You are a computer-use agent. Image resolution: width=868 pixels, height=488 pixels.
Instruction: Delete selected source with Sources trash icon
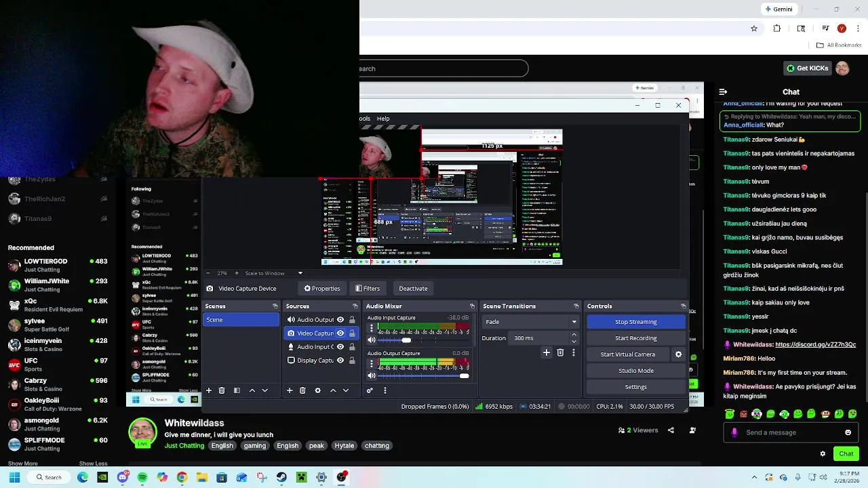[x=302, y=390]
